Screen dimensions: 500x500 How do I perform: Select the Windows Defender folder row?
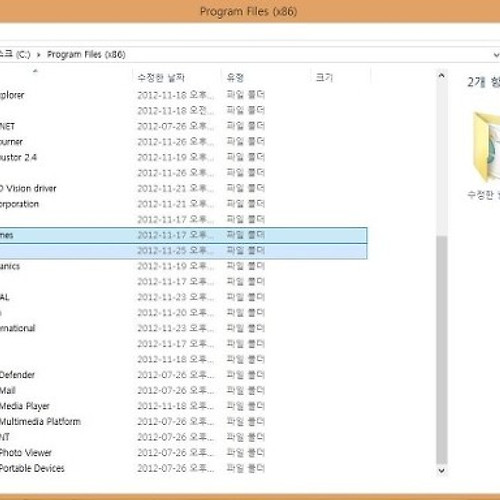183,375
